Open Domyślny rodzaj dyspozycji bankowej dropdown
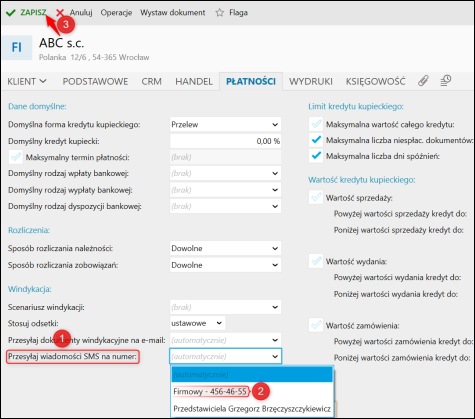Screen dimensions: 475x419 225,206
